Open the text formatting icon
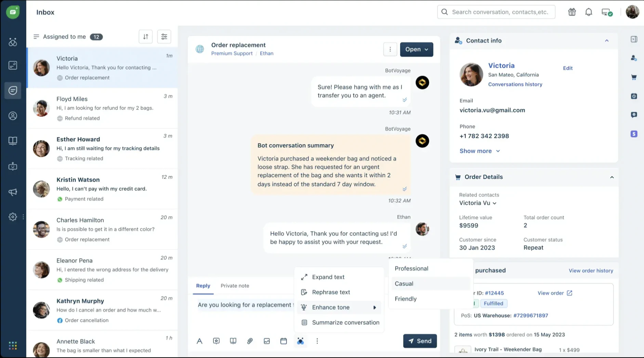 click(199, 341)
